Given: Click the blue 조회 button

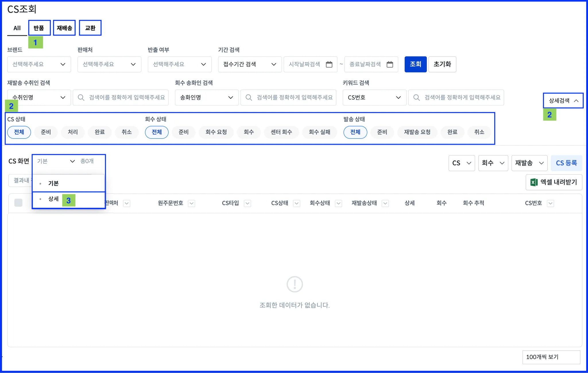Looking at the screenshot, I should tap(415, 64).
